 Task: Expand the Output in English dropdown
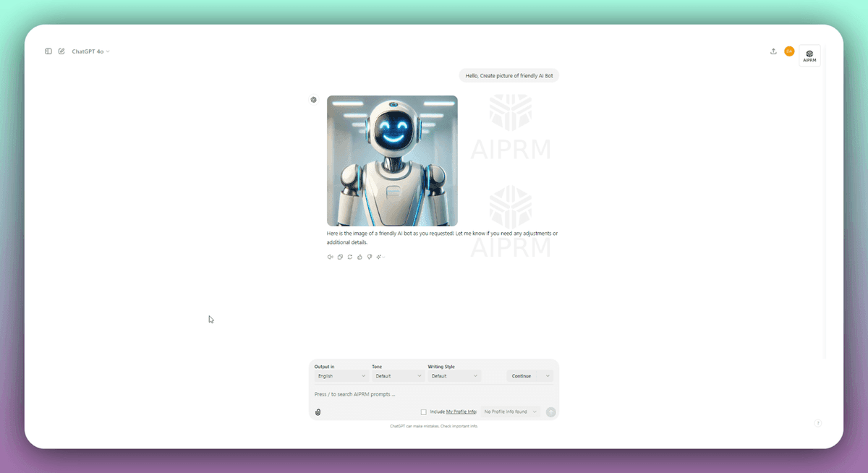tap(342, 376)
